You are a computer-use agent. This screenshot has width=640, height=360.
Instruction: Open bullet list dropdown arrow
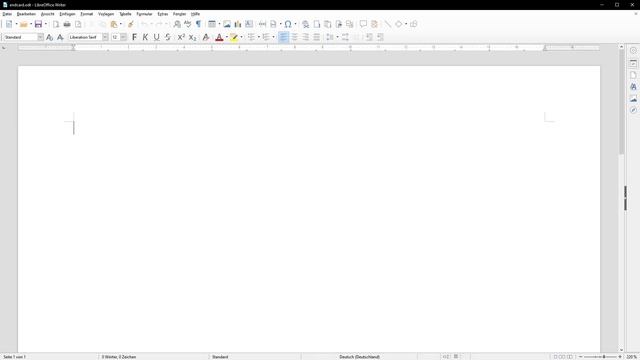tap(258, 37)
